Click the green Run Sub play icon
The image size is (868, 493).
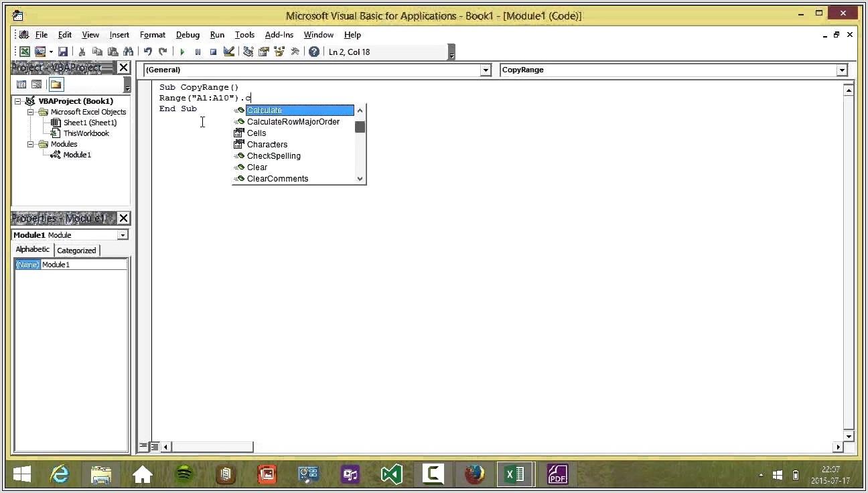pos(182,52)
